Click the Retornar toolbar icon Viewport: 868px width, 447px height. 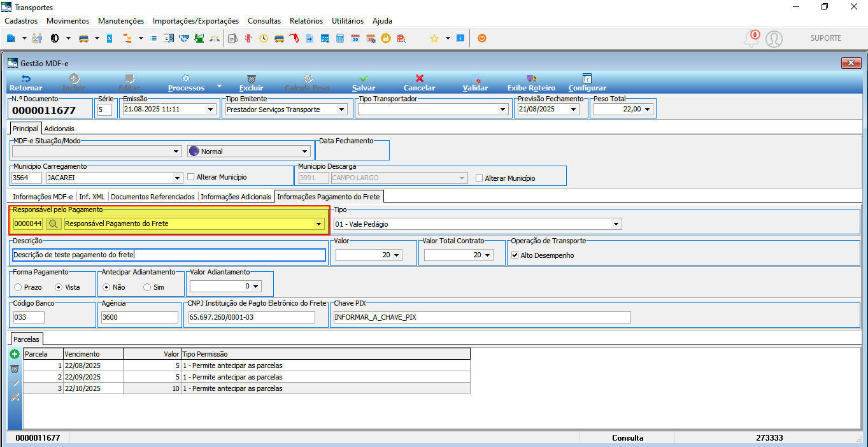coord(26,78)
